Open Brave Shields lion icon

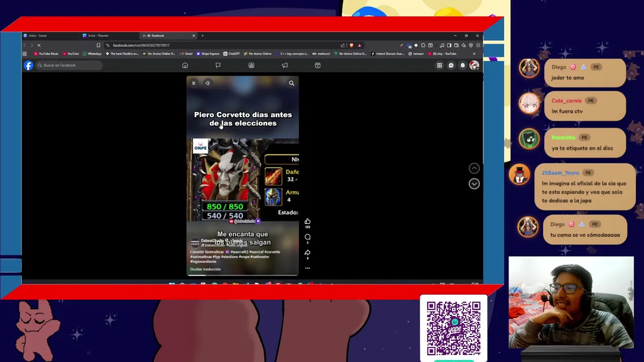point(351,45)
